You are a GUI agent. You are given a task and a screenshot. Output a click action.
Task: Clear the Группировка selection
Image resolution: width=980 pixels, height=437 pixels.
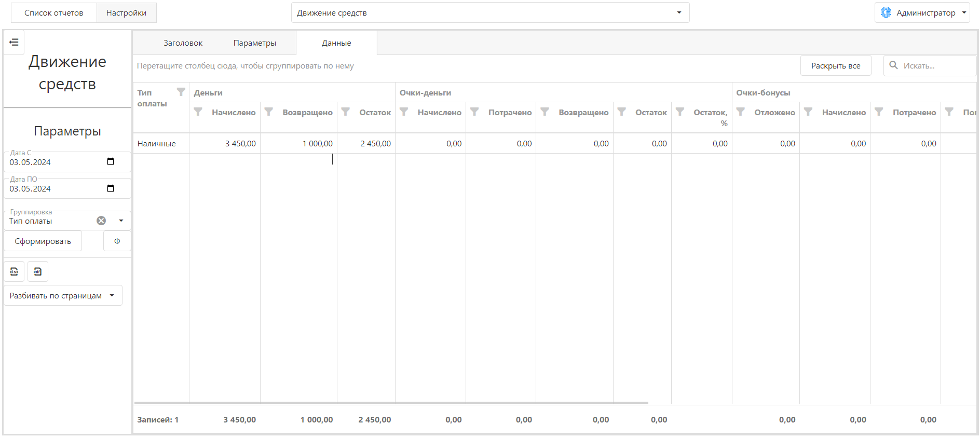coord(101,221)
